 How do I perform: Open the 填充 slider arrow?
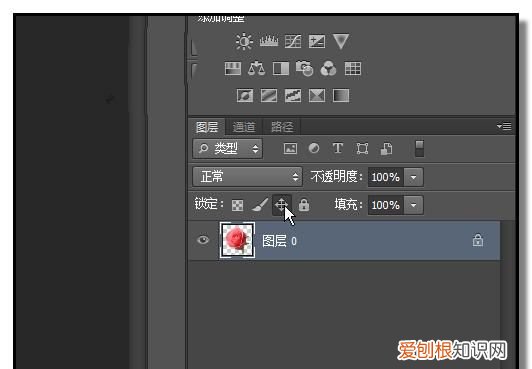413,205
